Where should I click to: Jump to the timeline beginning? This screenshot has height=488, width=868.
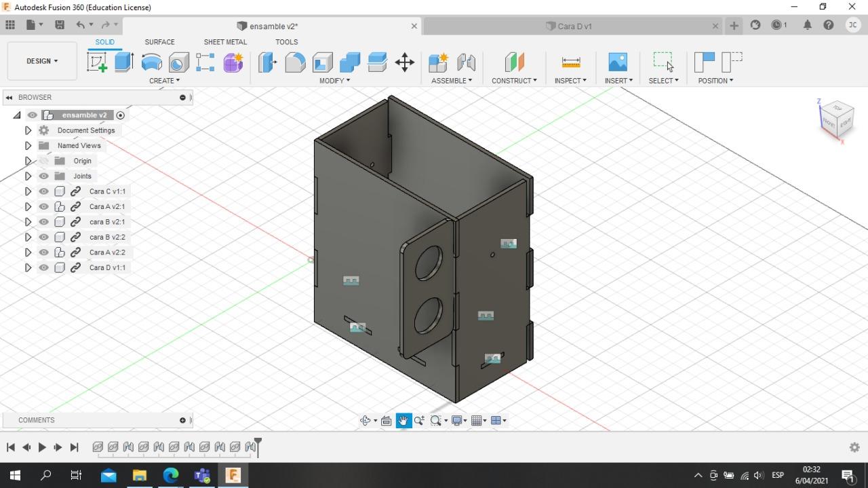[x=10, y=447]
